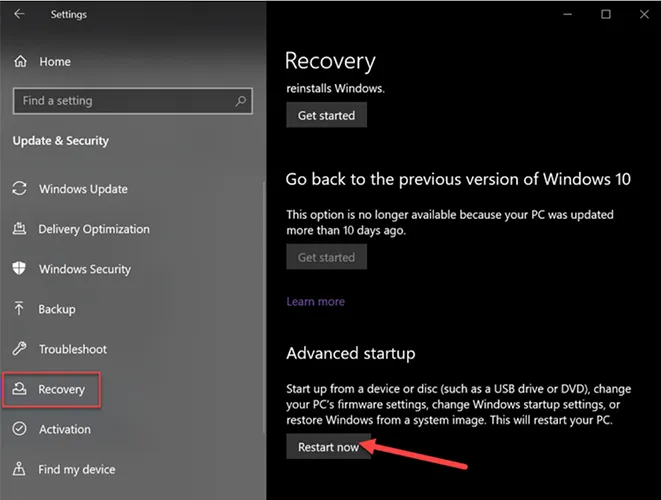Image resolution: width=661 pixels, height=500 pixels.
Task: Open the Learn more link
Action: (315, 301)
